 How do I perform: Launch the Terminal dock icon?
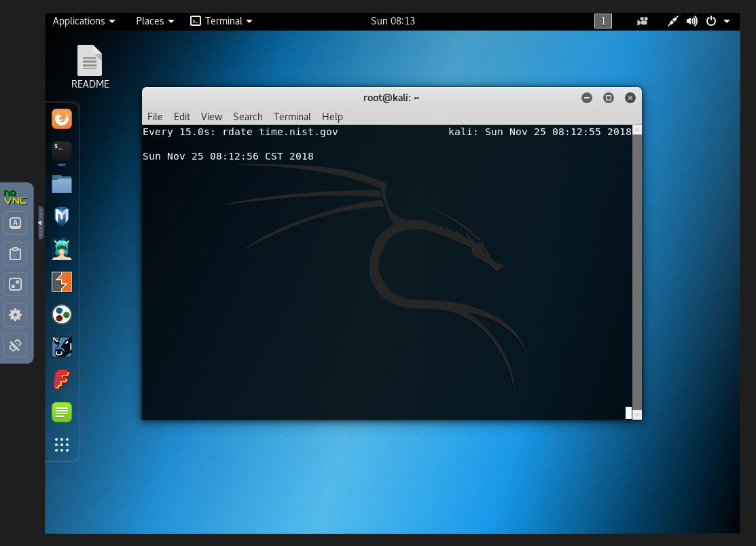pyautogui.click(x=62, y=151)
